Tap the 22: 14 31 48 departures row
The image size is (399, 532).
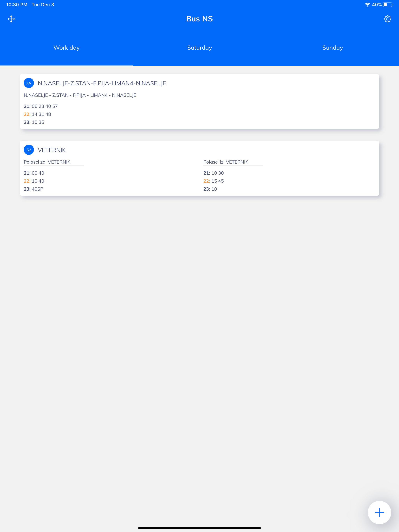[37, 114]
